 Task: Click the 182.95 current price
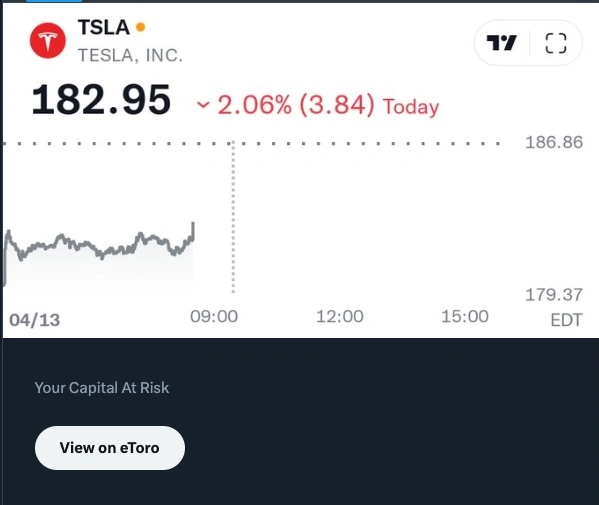(x=101, y=100)
